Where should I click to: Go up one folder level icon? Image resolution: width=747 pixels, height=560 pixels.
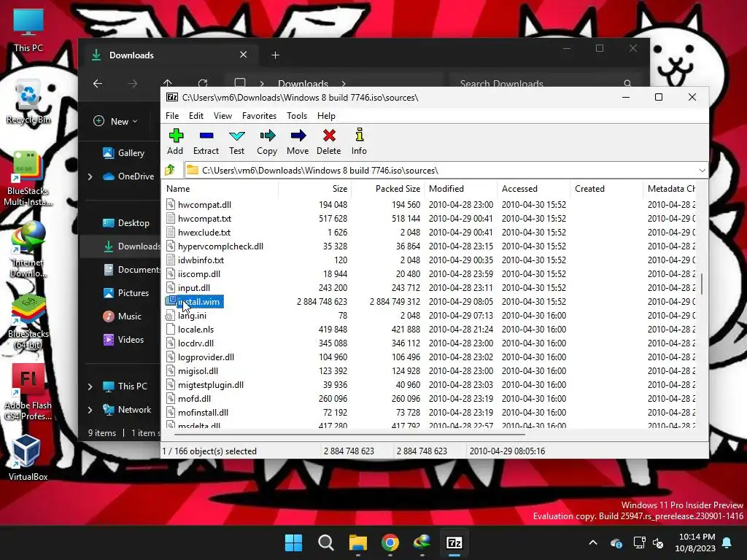point(170,170)
